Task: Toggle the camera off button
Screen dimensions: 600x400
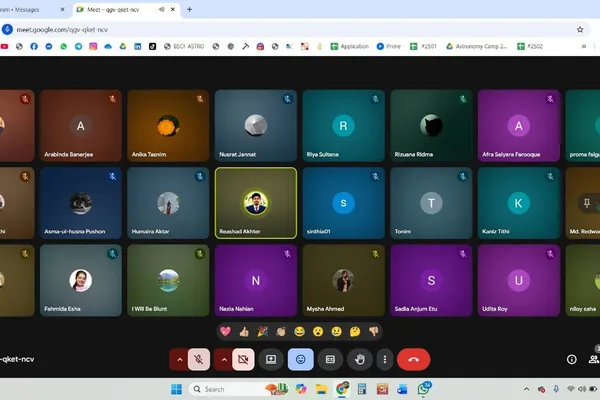Action: pyautogui.click(x=243, y=359)
